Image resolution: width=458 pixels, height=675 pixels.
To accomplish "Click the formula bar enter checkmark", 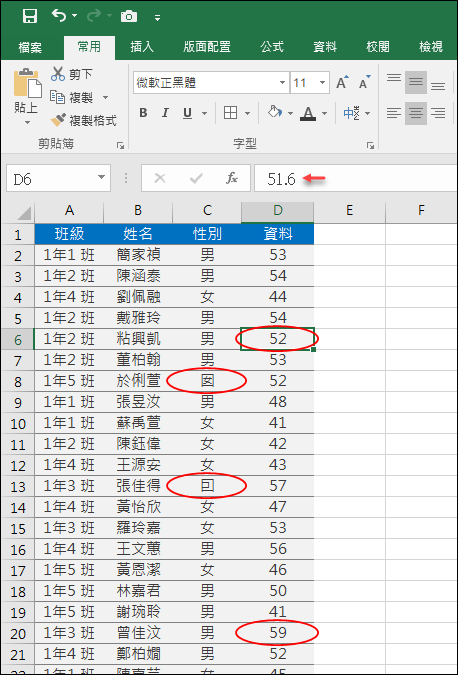I will (196, 178).
